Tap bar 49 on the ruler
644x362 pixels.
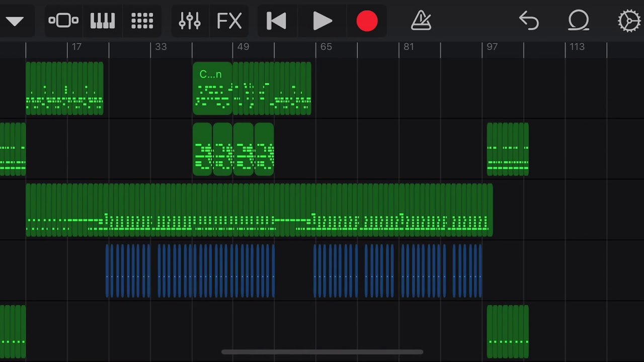point(243,47)
